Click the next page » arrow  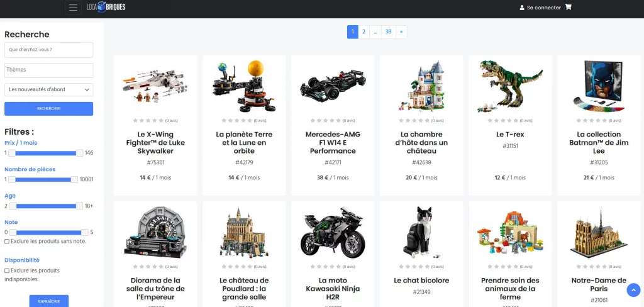tap(401, 31)
